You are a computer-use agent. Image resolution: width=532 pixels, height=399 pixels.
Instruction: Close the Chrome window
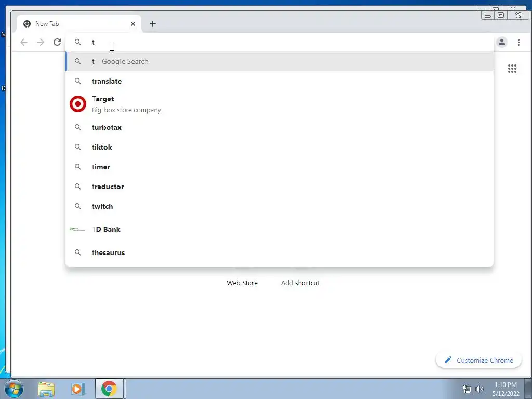[518, 15]
